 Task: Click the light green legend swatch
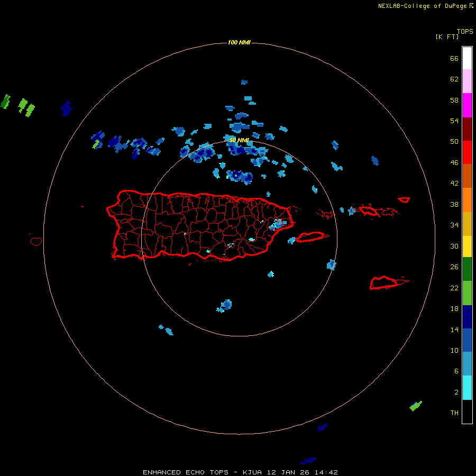click(467, 293)
